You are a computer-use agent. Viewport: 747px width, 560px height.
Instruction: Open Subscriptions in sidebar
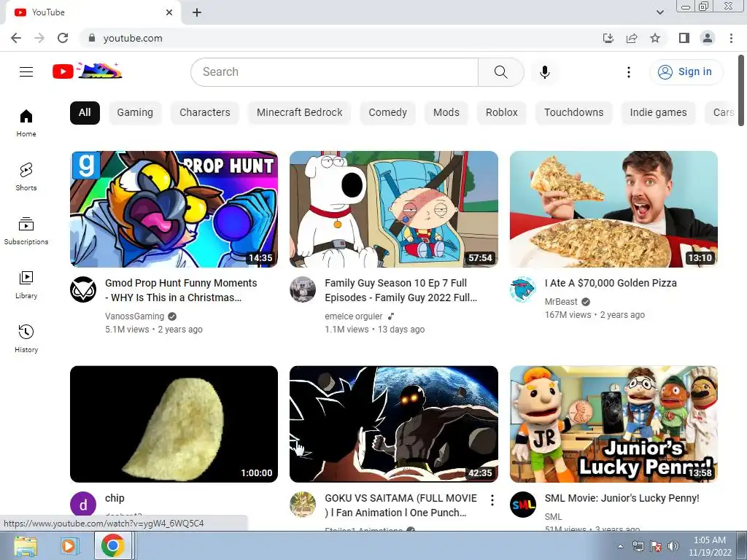coord(26,230)
